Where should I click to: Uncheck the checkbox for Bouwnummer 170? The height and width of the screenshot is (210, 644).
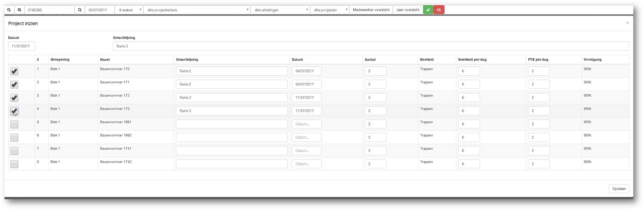(x=14, y=71)
